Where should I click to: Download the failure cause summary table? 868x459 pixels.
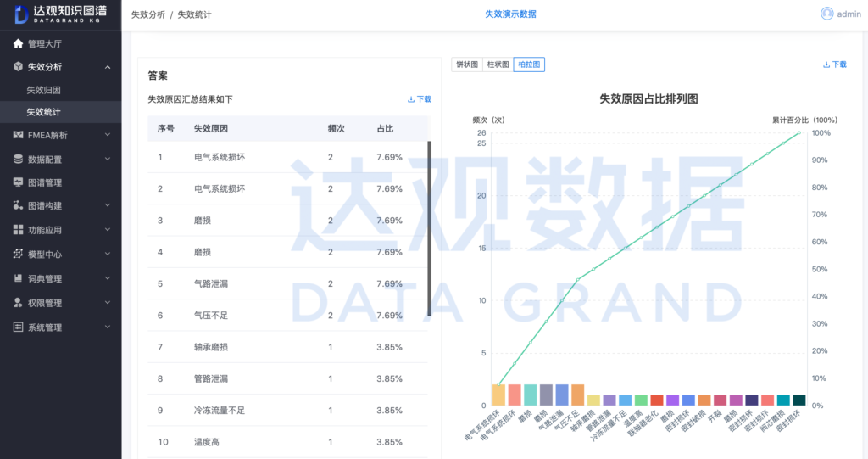pyautogui.click(x=419, y=99)
